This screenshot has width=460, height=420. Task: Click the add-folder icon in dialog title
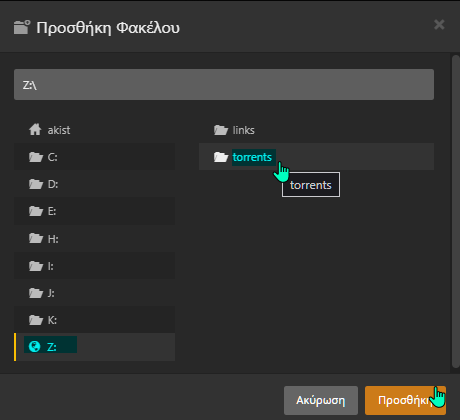22,27
